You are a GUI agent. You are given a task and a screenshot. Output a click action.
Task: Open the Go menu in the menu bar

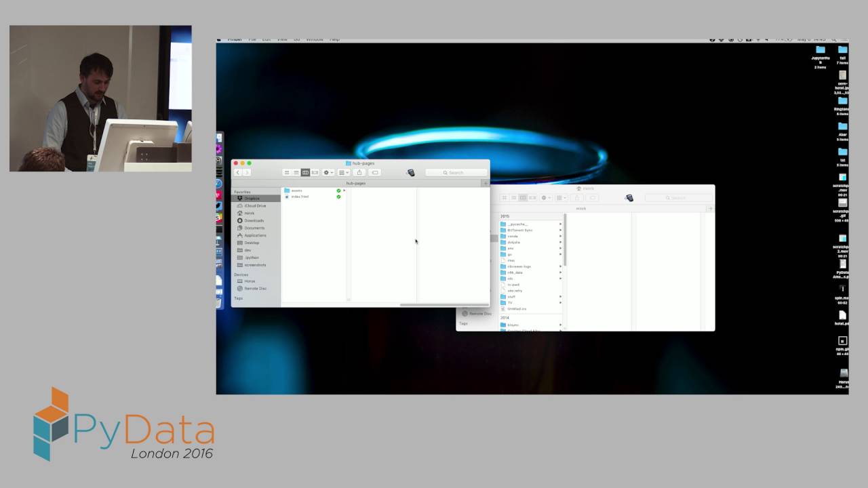pos(296,40)
